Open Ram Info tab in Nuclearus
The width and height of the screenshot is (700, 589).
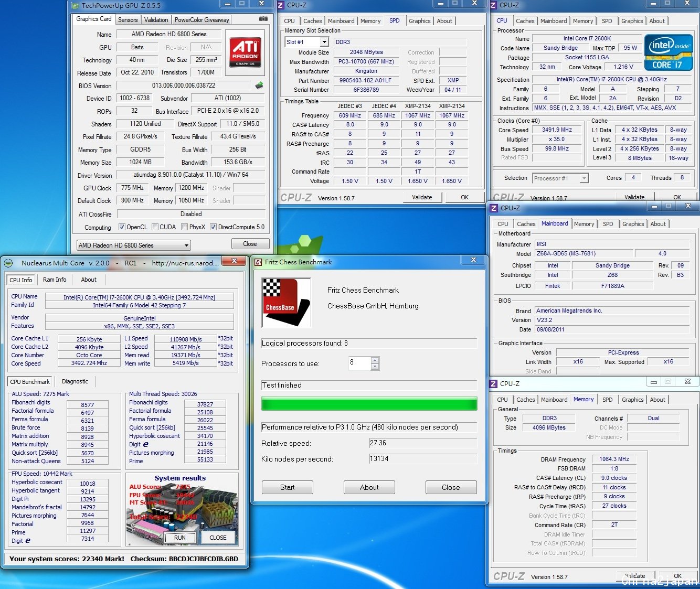(x=55, y=280)
